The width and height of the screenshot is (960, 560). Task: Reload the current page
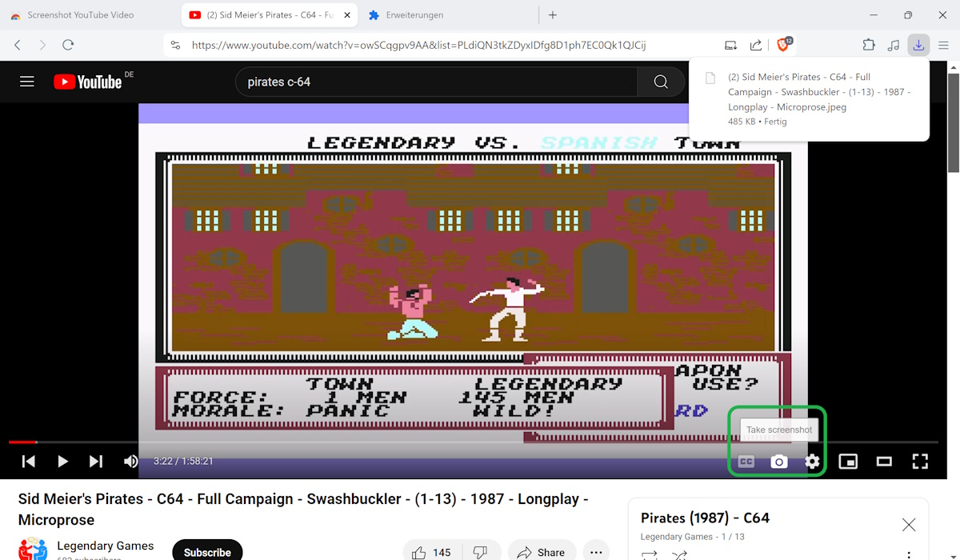tap(68, 45)
